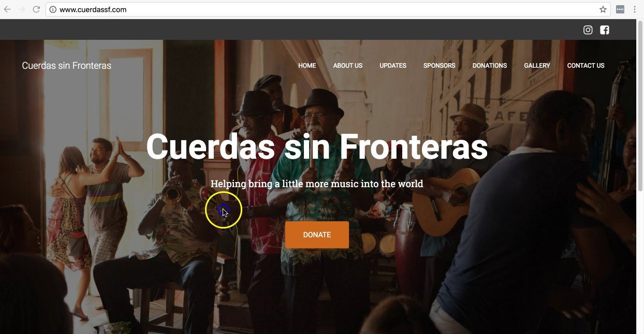644x334 pixels.
Task: Open the Instagram icon link
Action: pyautogui.click(x=588, y=30)
